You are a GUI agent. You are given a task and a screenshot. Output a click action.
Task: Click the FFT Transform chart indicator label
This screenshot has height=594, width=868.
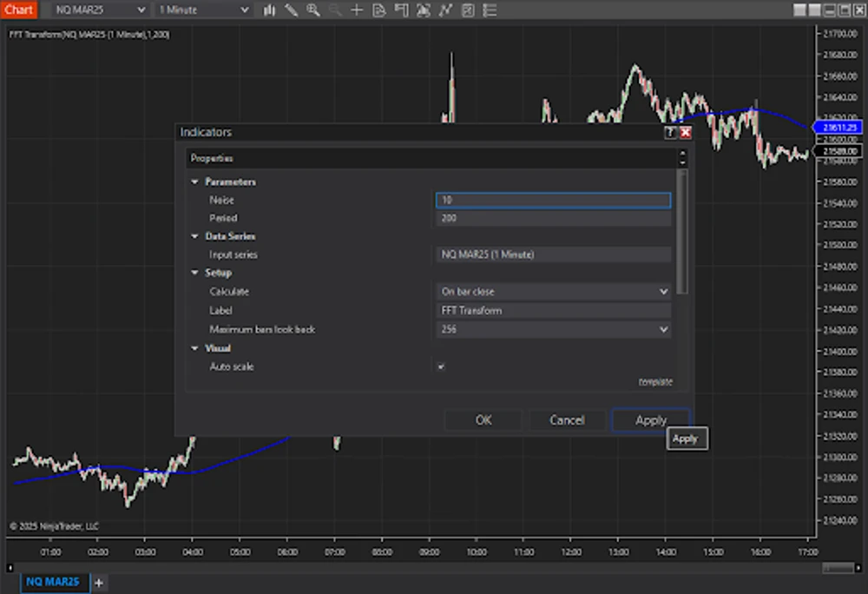[x=89, y=35]
